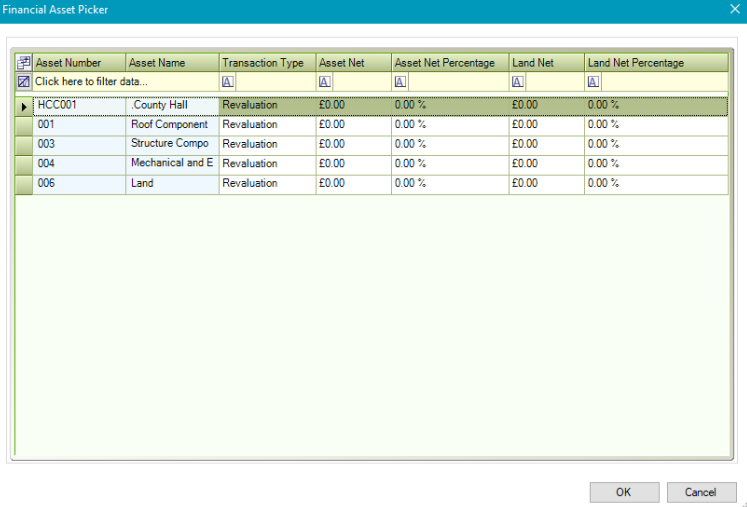Click Land Net filter operator icon
The height and width of the screenshot is (507, 747).
518,82
